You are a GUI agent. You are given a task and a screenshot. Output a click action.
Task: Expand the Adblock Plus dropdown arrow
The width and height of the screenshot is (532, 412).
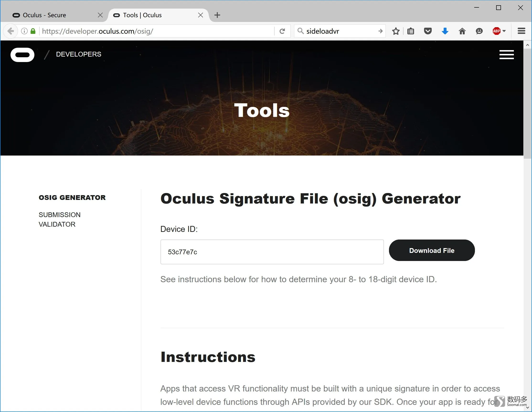[x=504, y=31]
